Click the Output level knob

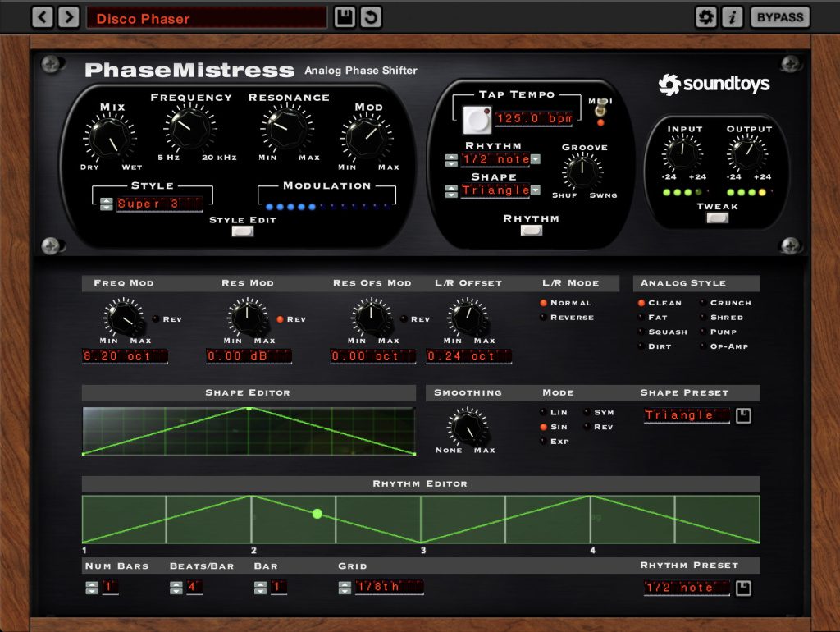click(747, 152)
